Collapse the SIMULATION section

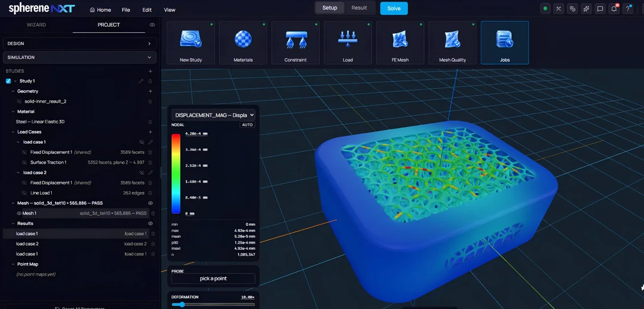[80, 57]
